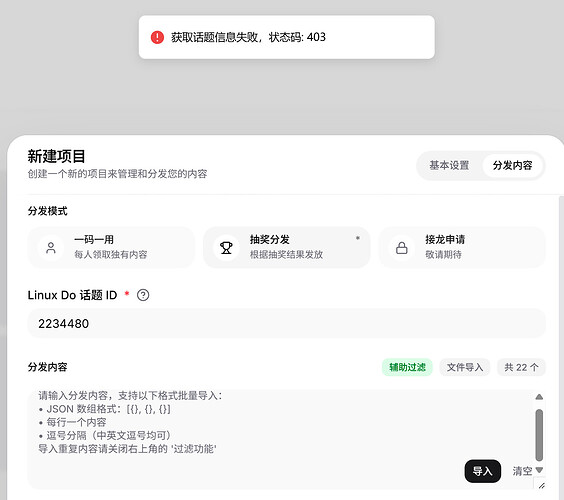Select the 接龙申请 distribution mode

[462, 247]
